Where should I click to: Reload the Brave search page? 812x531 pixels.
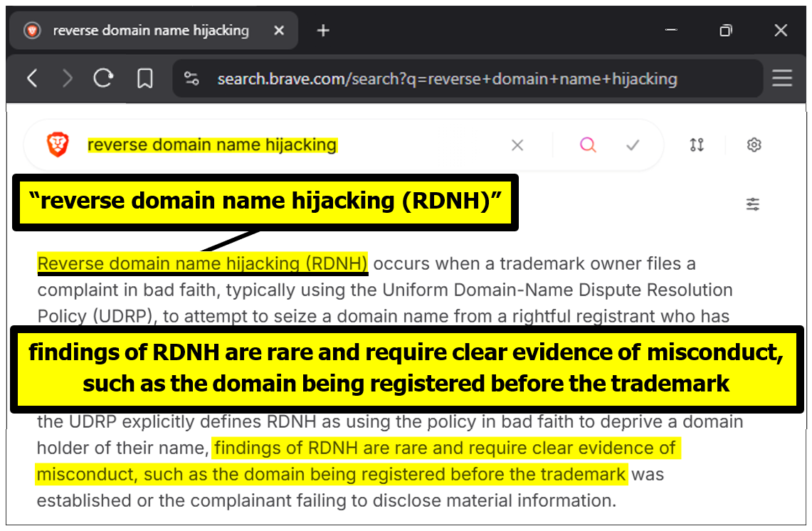[x=104, y=78]
